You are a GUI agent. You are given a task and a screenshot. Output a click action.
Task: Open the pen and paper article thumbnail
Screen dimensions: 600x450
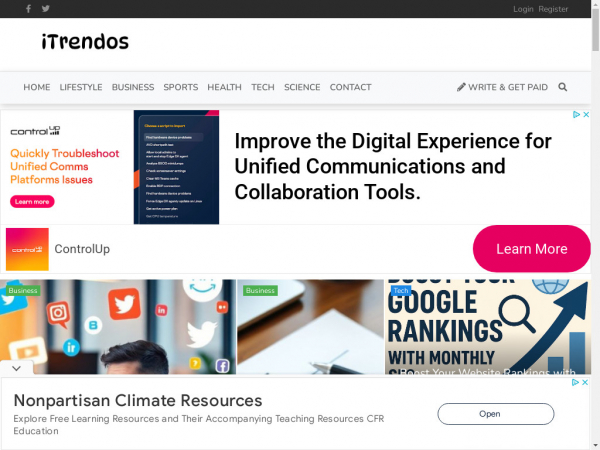310,326
